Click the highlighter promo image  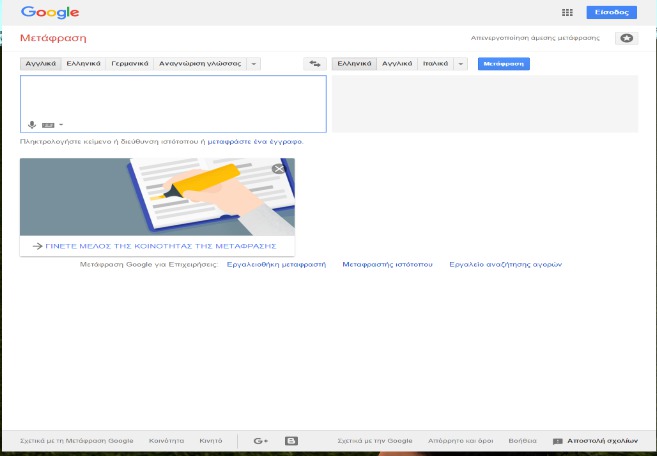click(157, 197)
